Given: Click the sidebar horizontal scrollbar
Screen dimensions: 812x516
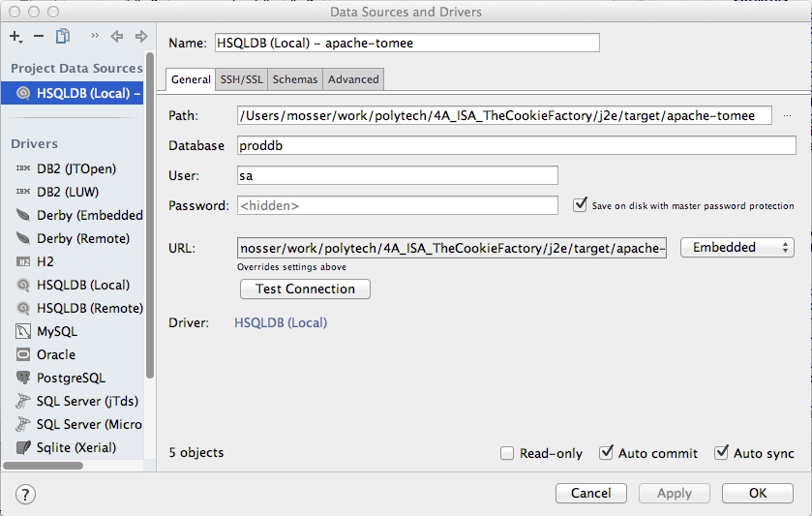Looking at the screenshot, I should point(43,466).
